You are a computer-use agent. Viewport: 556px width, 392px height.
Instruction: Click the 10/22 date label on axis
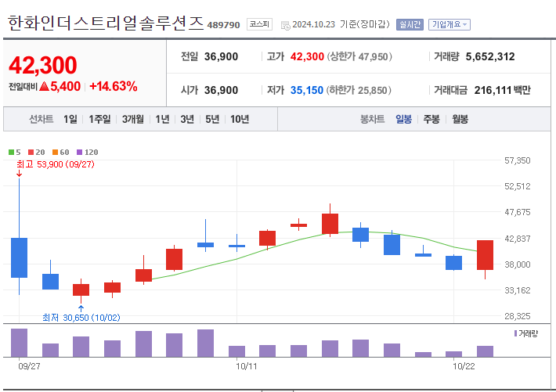tap(464, 366)
